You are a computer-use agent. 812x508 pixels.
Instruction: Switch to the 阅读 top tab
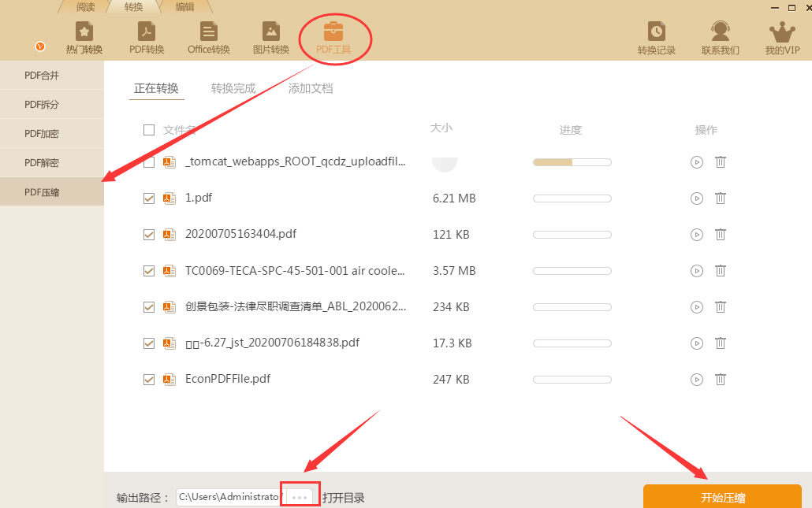(x=85, y=7)
